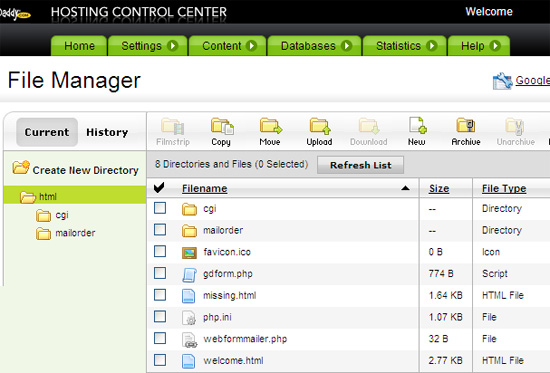Check the box for favicon.ico
The width and height of the screenshot is (550, 373).
160,251
